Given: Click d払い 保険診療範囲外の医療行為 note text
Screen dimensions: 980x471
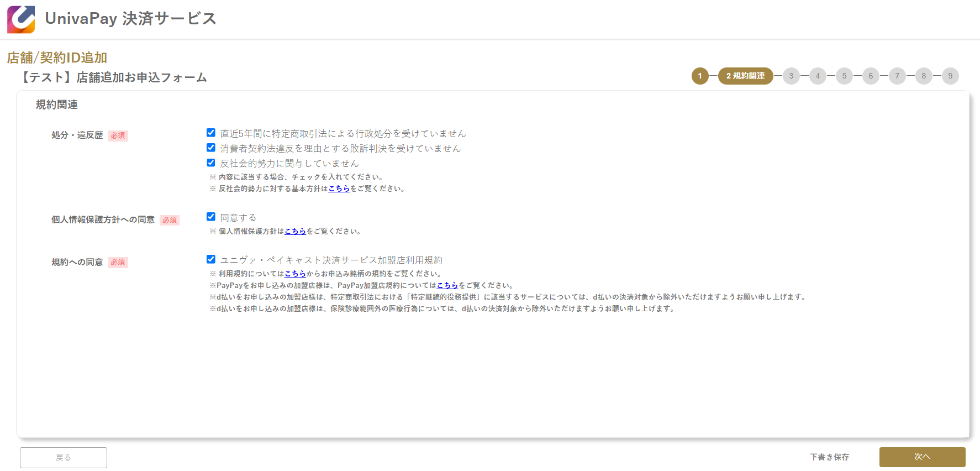Looking at the screenshot, I should (442, 308).
